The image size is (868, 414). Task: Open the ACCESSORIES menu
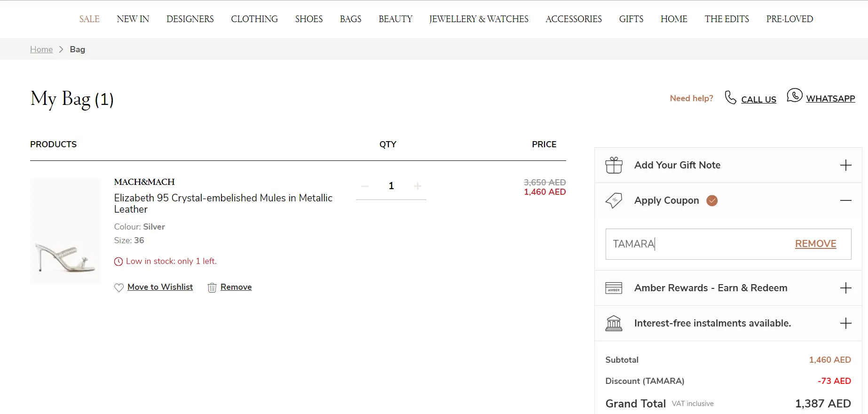point(574,19)
